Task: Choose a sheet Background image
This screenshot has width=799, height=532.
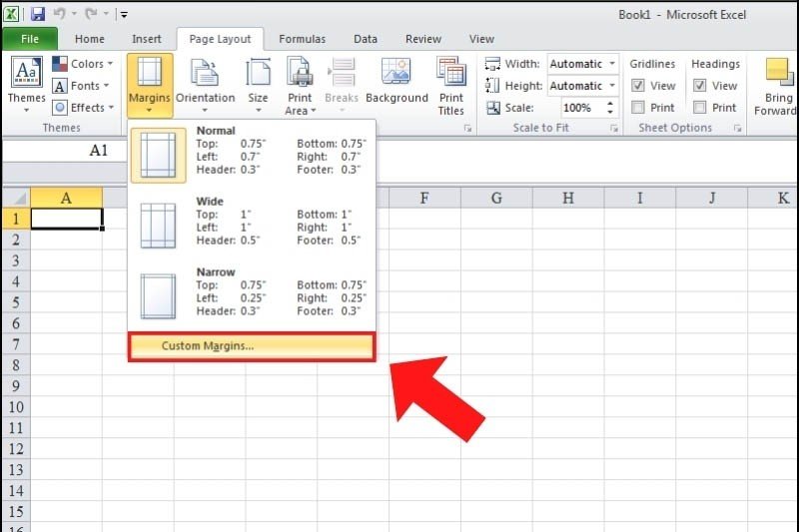Action: (397, 82)
